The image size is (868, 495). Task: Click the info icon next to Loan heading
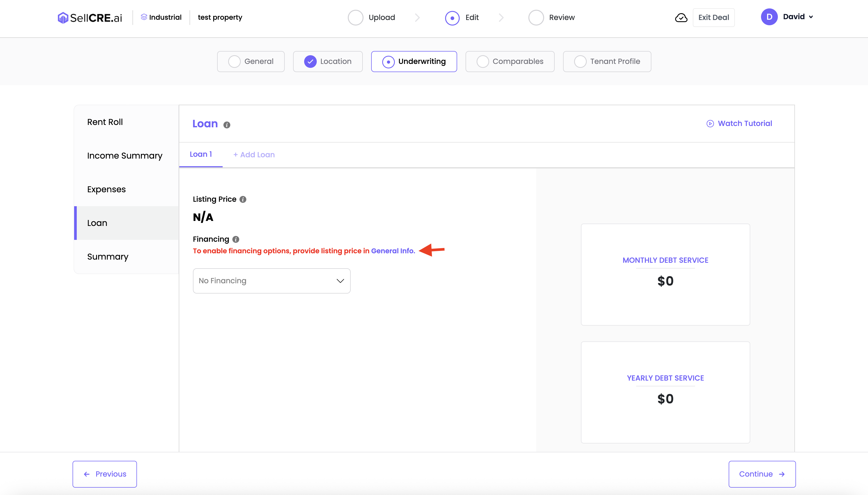click(227, 125)
